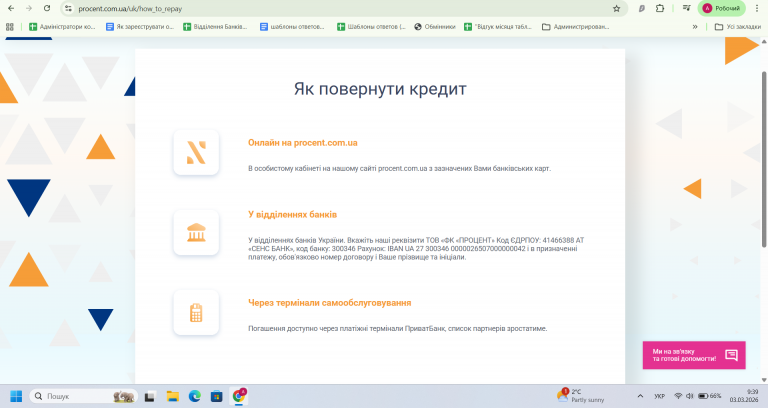
Task: Open the "Відгук місяця табл... bookmark
Action: [498, 27]
